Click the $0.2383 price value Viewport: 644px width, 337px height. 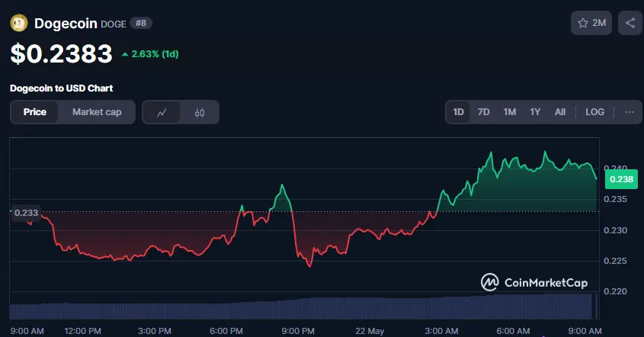(61, 53)
